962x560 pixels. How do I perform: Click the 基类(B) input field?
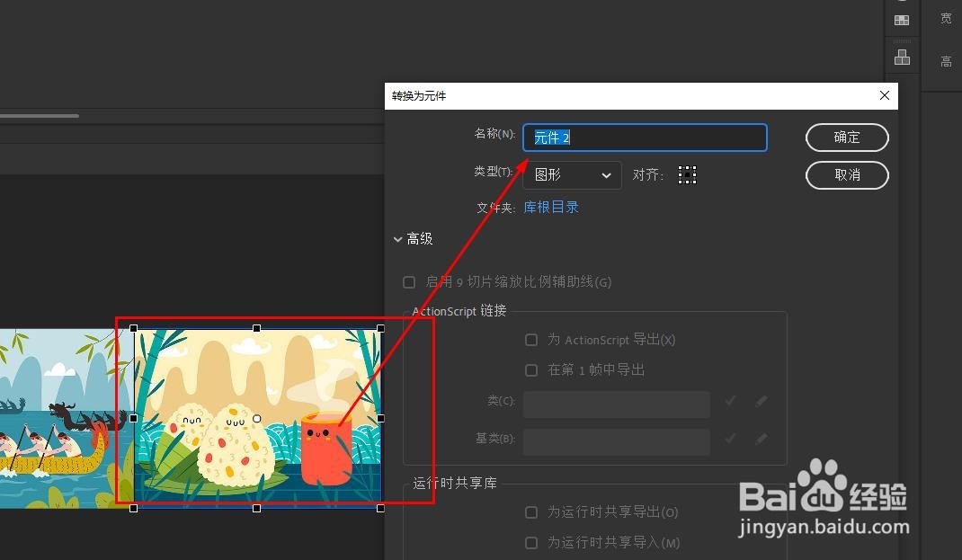[x=617, y=442]
